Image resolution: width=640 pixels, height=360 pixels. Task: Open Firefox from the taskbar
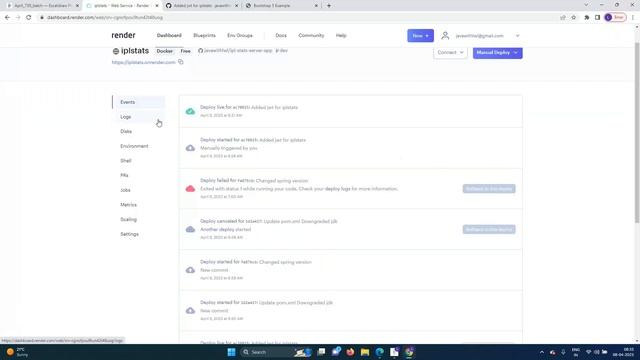click(350, 352)
